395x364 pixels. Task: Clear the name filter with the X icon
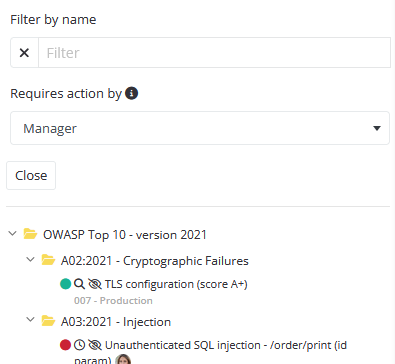[x=24, y=53]
